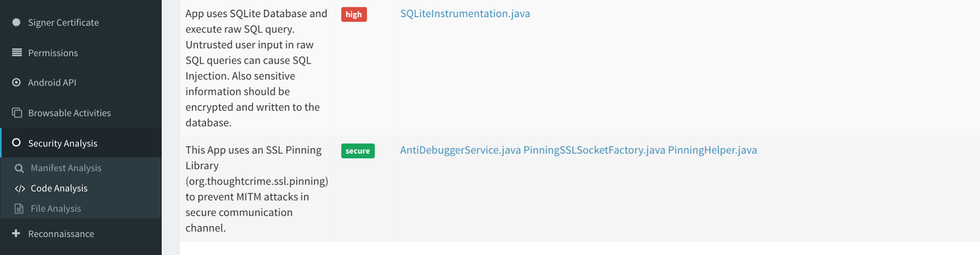Click the Browsable Activities copy icon
Image resolution: width=980 pixels, height=255 pixels.
(x=17, y=113)
